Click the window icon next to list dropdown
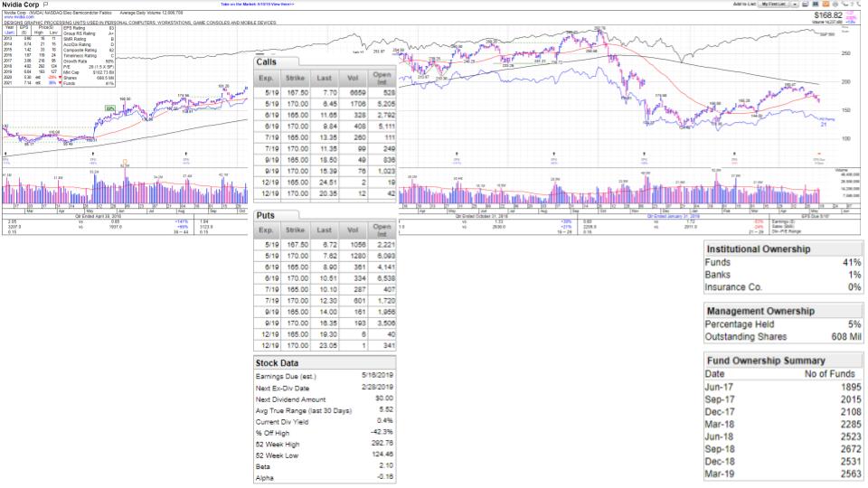This screenshot has height=488, width=868. (805, 4)
